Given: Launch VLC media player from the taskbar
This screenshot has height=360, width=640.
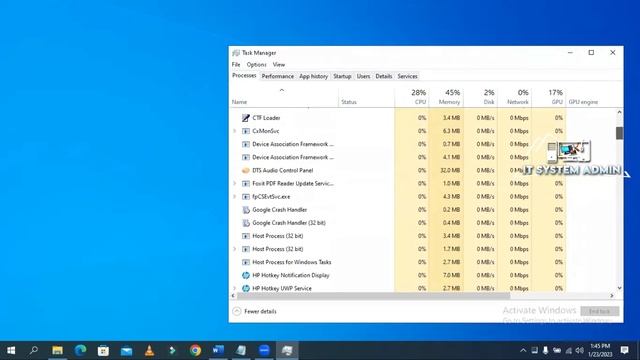Looking at the screenshot, I should pos(149,350).
